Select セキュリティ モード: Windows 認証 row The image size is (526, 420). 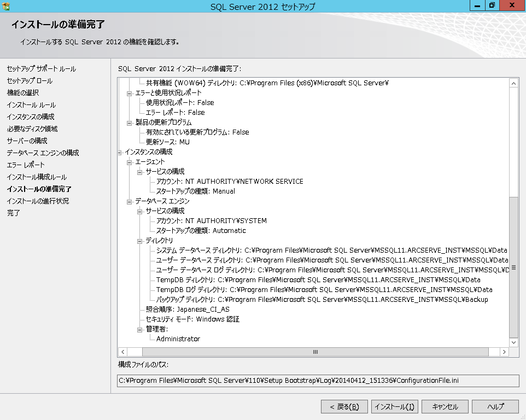192,319
